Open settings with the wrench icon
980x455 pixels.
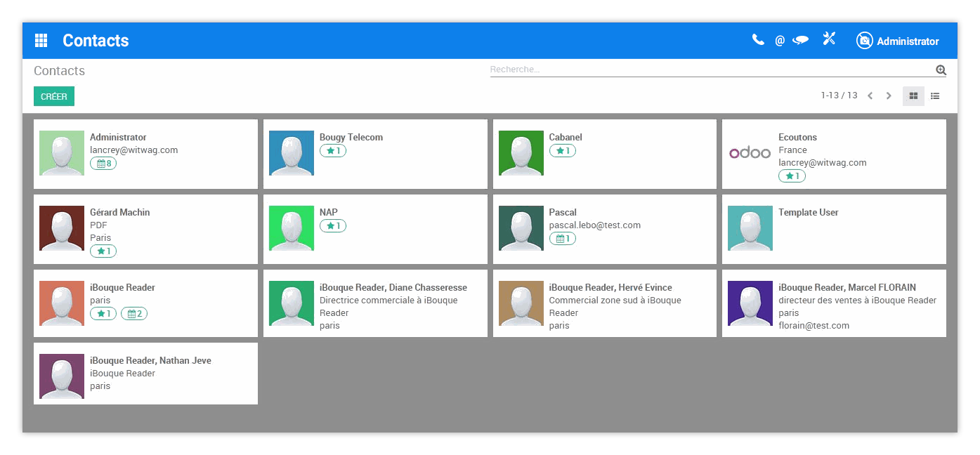(829, 39)
